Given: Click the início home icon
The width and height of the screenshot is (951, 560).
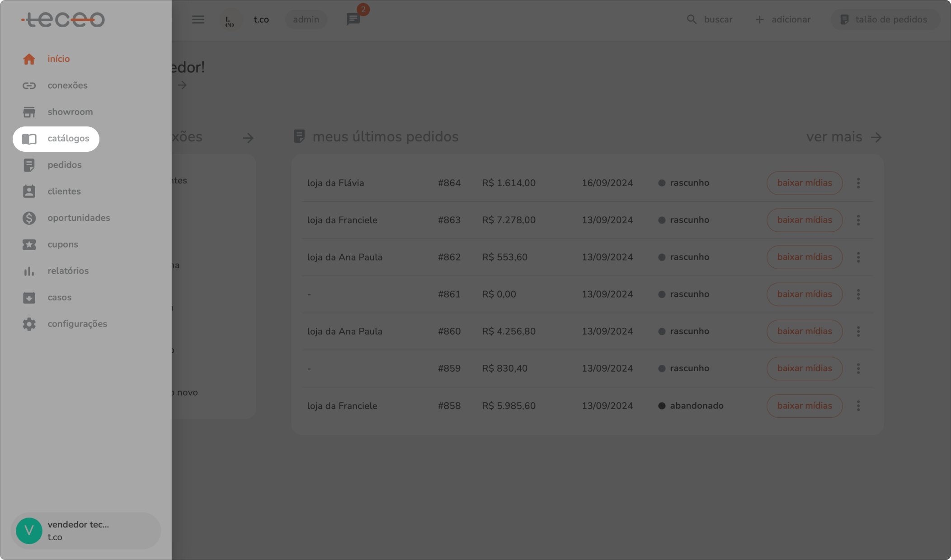Looking at the screenshot, I should click(x=29, y=59).
